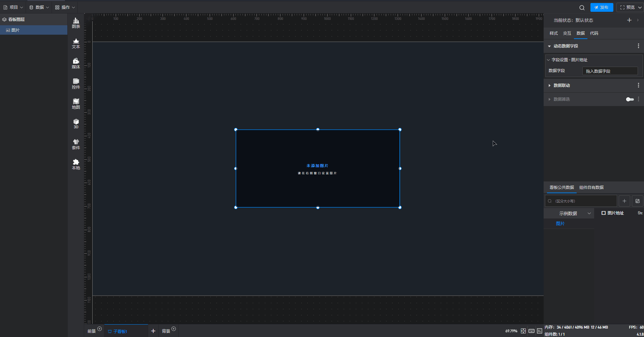Switch to the 样式 tab
This screenshot has width=644, height=337.
[x=553, y=33]
